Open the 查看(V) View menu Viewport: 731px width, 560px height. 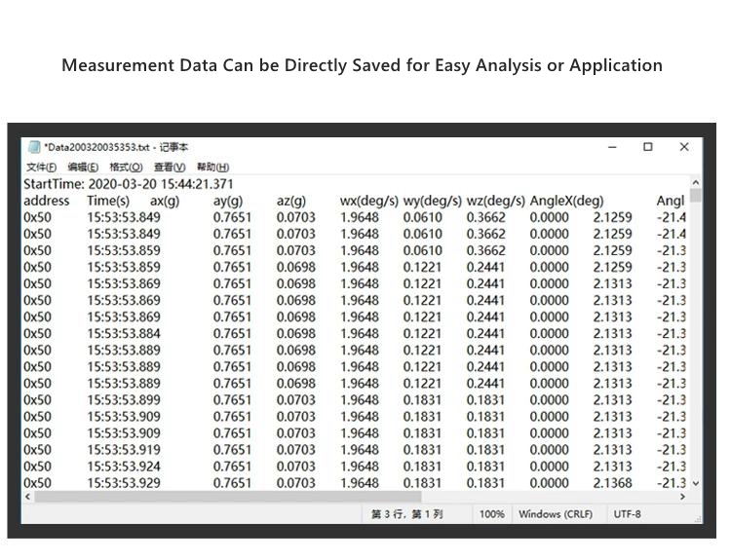point(170,167)
